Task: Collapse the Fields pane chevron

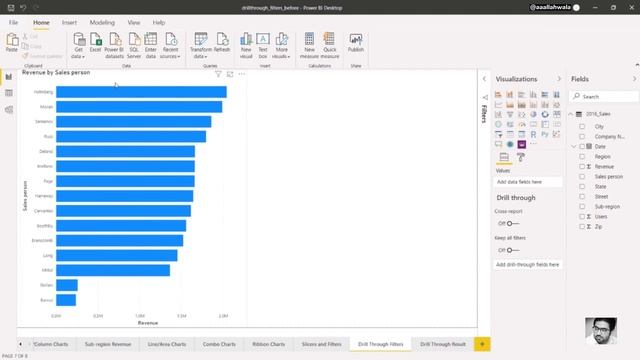Action: click(x=634, y=79)
